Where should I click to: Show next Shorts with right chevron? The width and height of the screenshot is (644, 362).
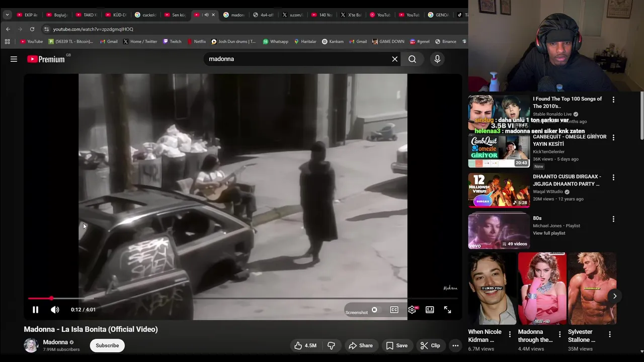click(x=614, y=296)
